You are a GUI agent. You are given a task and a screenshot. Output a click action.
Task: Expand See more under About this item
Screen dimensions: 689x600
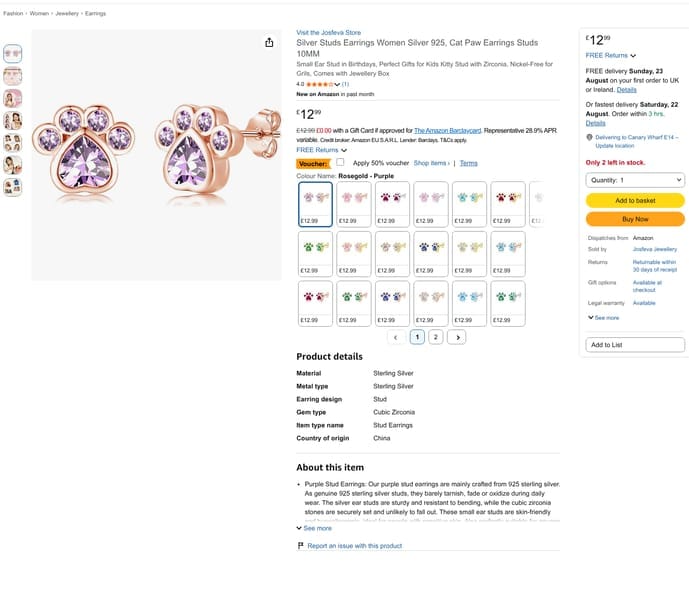pyautogui.click(x=314, y=528)
